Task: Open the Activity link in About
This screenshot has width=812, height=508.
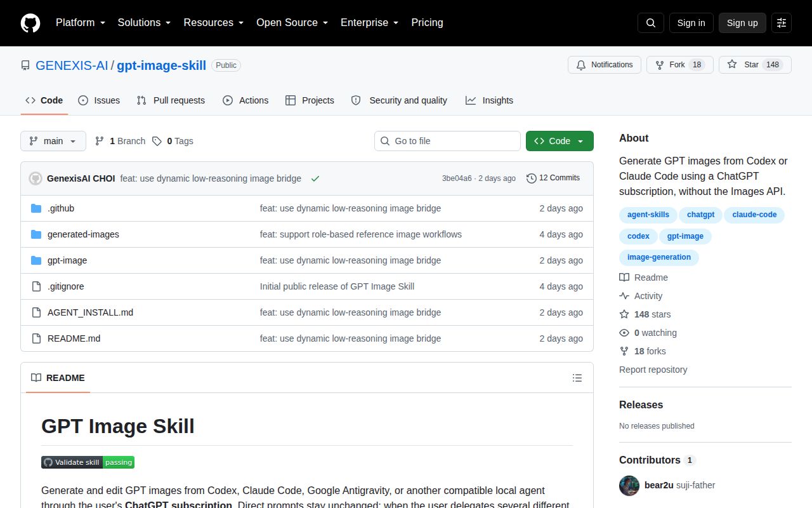Action: 641,296
